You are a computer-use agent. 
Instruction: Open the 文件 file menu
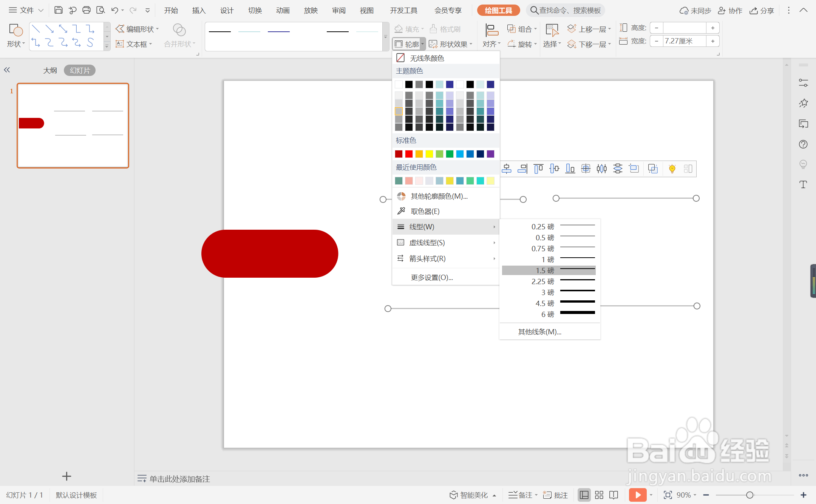pos(26,10)
